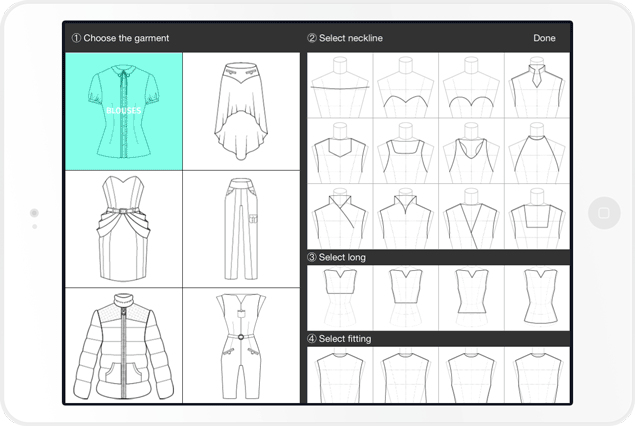Select the asymmetric wrap collar neckline
635x426 pixels.
(x=339, y=217)
